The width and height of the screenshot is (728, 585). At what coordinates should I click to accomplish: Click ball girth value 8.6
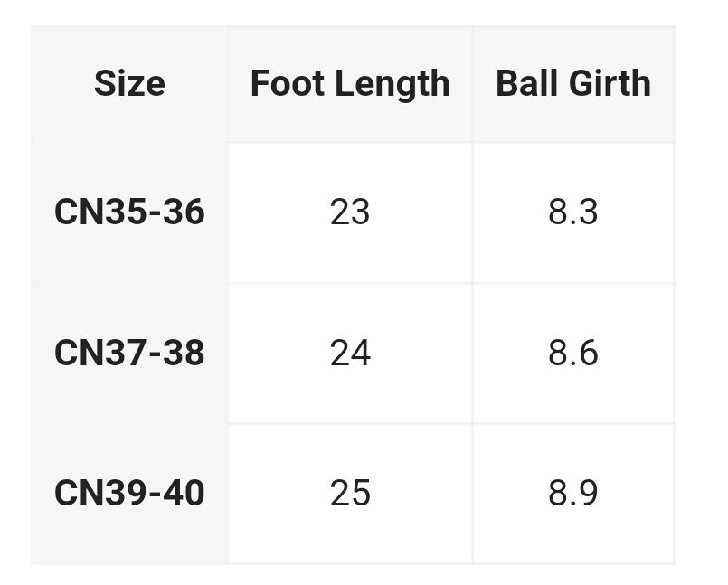(573, 353)
